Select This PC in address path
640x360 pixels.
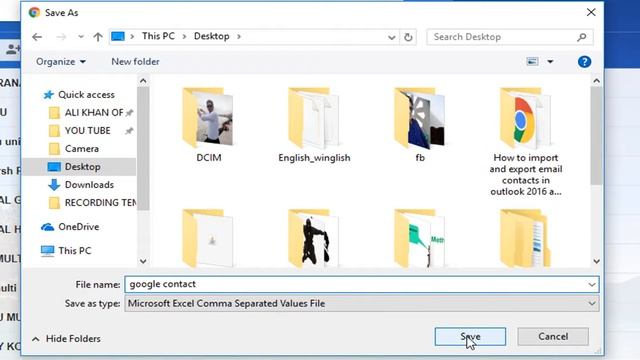click(158, 36)
